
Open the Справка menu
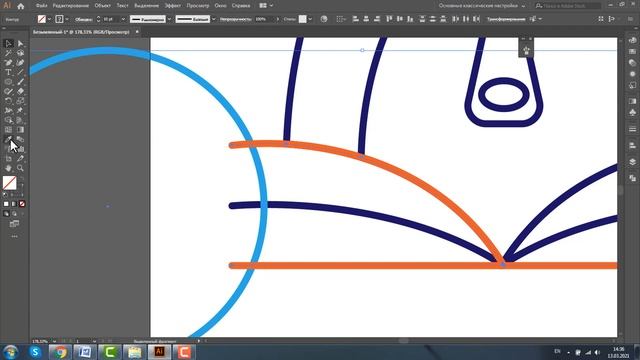pos(241,6)
